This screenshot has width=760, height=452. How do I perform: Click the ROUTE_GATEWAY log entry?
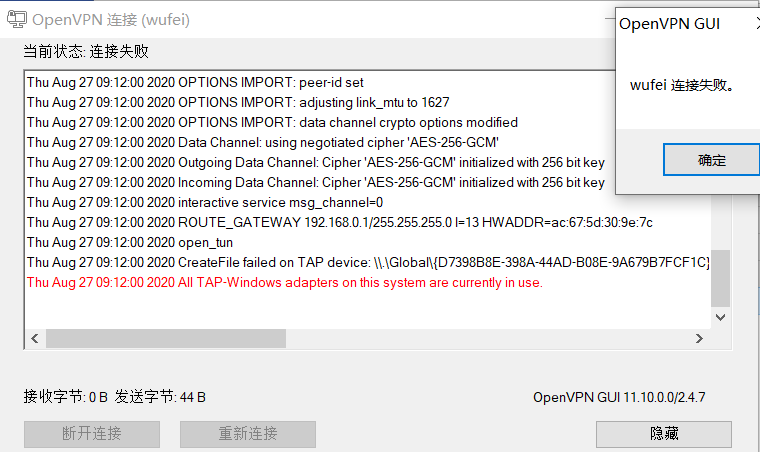pyautogui.click(x=340, y=222)
